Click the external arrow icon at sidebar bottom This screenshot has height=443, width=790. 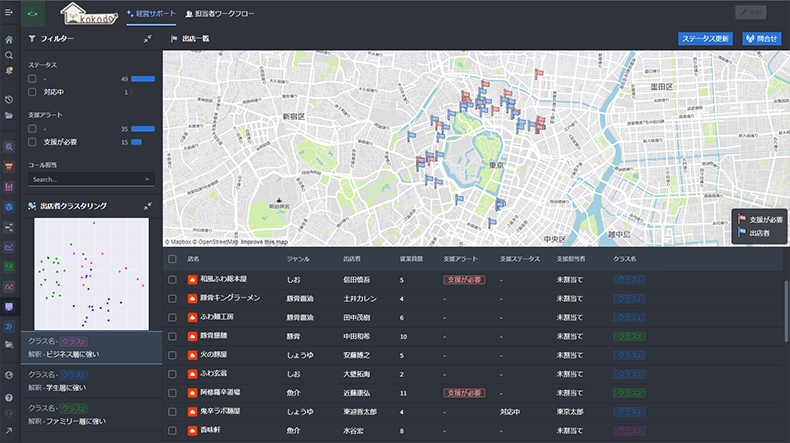[9, 431]
